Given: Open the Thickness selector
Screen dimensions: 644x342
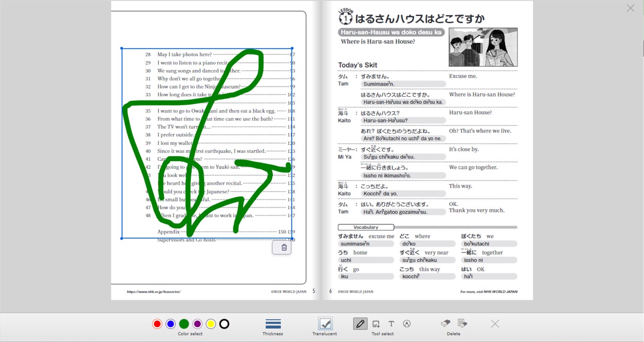Looking at the screenshot, I should pos(273,324).
